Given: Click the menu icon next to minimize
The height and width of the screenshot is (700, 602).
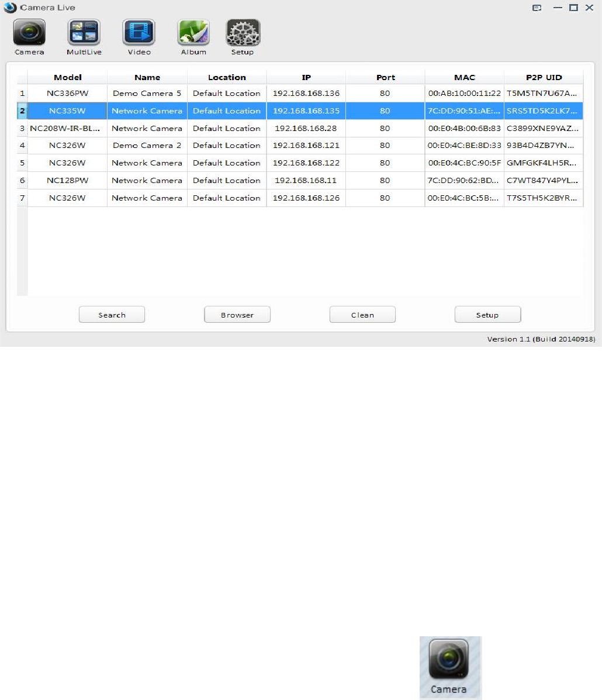Looking at the screenshot, I should point(537,8).
